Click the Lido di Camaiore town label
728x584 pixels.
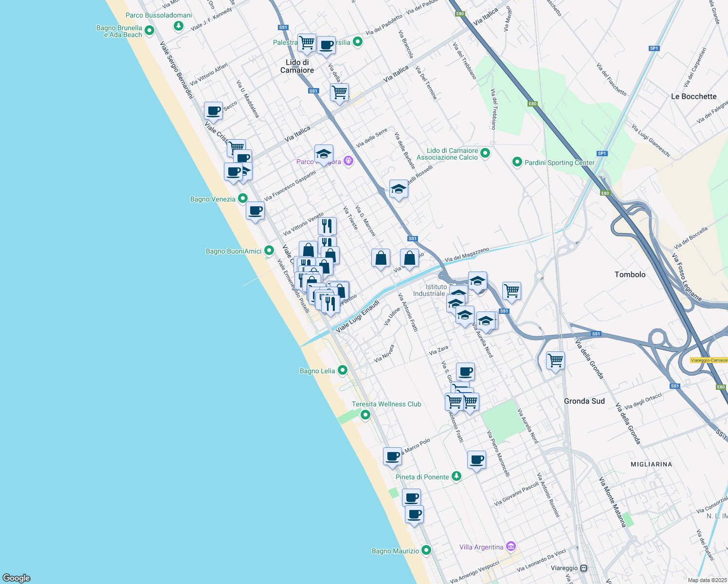pos(297,66)
